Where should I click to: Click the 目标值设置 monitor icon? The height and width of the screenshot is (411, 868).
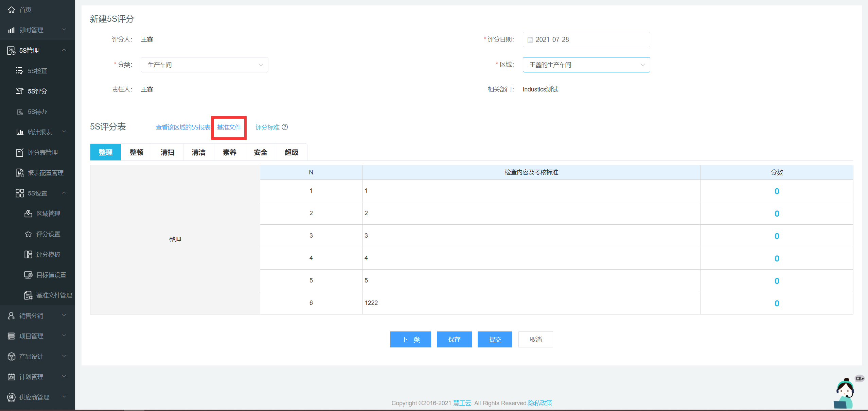29,275
